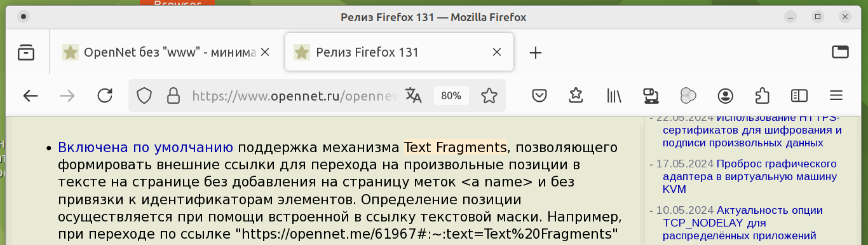Reset the 80% zoom level indicator
The width and height of the screenshot is (868, 245).
(451, 96)
